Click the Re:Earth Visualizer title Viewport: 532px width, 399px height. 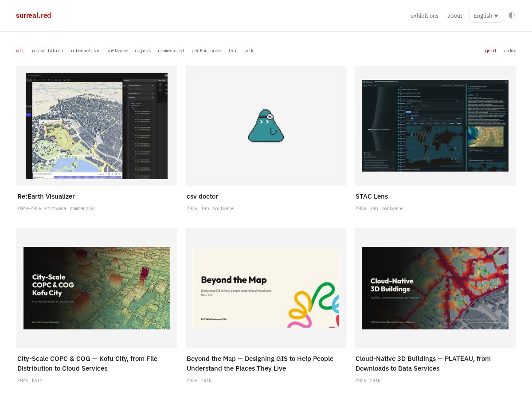(x=46, y=196)
